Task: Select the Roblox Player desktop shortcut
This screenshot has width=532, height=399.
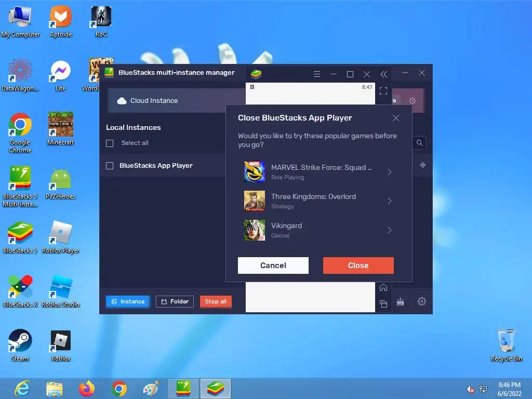Action: pyautogui.click(x=61, y=237)
